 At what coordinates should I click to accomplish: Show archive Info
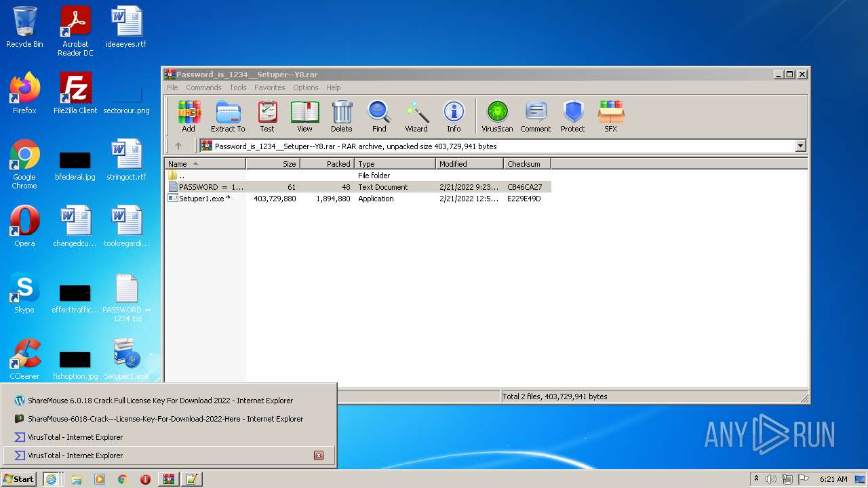click(454, 117)
